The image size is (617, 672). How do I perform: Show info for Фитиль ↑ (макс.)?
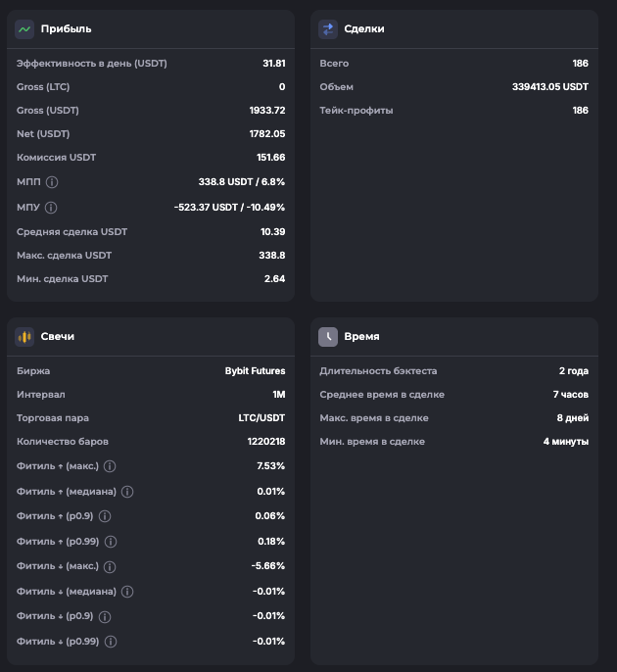(110, 466)
